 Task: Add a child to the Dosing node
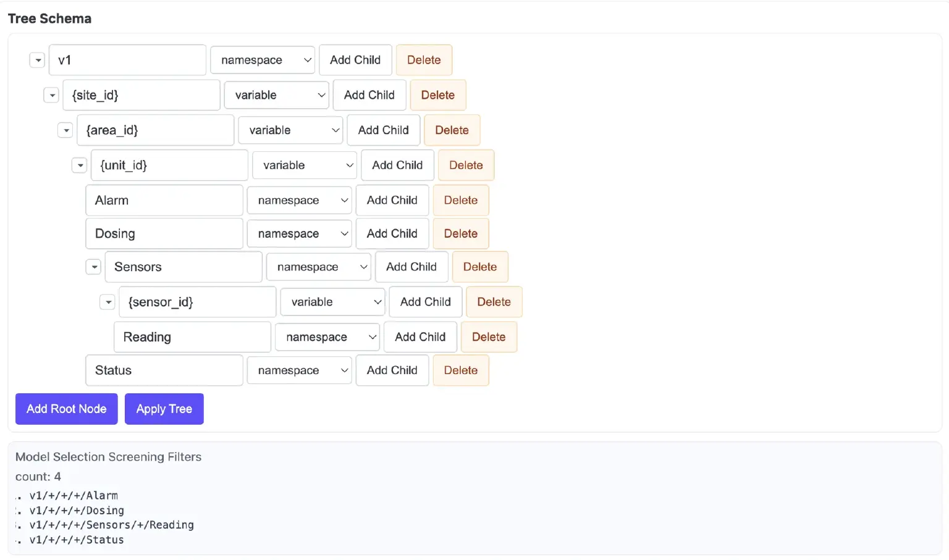click(x=392, y=233)
